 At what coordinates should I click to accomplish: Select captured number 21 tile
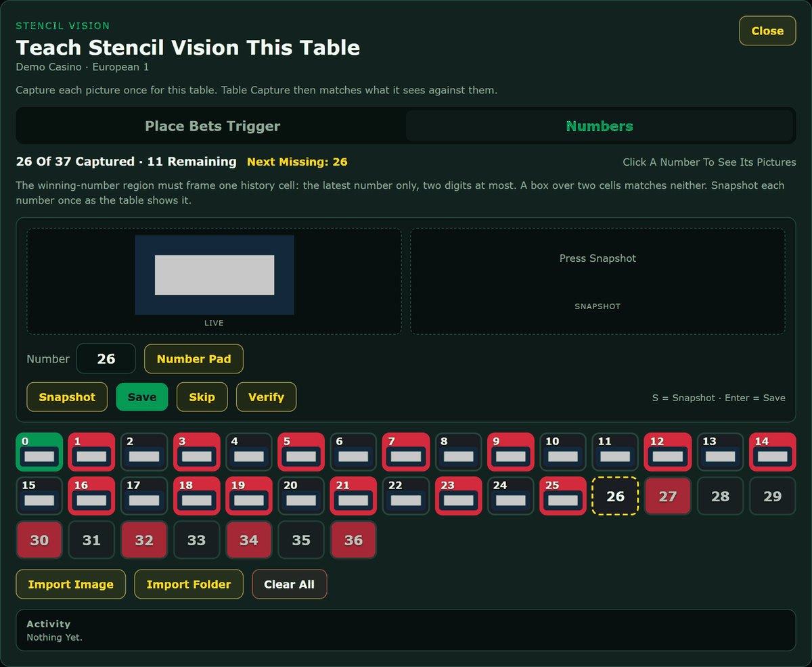click(353, 496)
